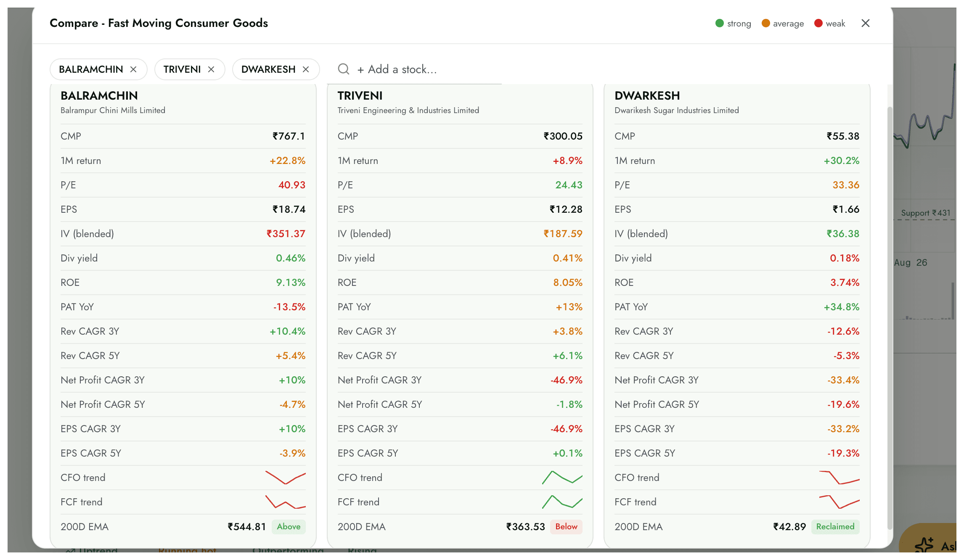Viewport: 964px width, 560px height.
Task: Click the green strong legend dot
Action: (720, 23)
